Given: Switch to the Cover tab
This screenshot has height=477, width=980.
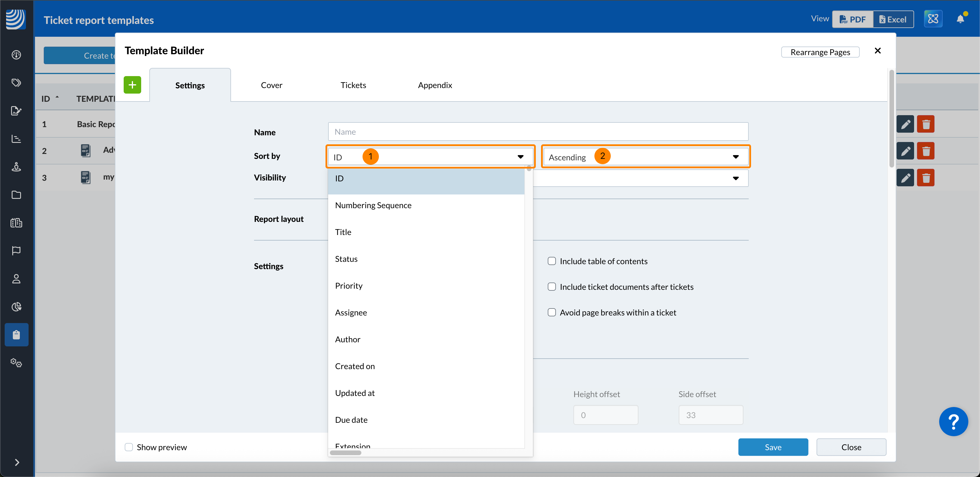Looking at the screenshot, I should click(271, 85).
